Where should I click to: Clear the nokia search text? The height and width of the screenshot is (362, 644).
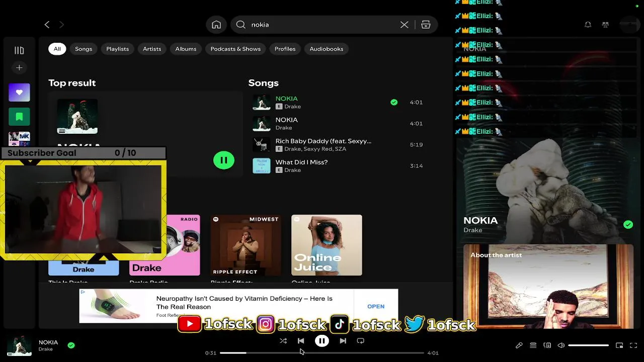(404, 25)
